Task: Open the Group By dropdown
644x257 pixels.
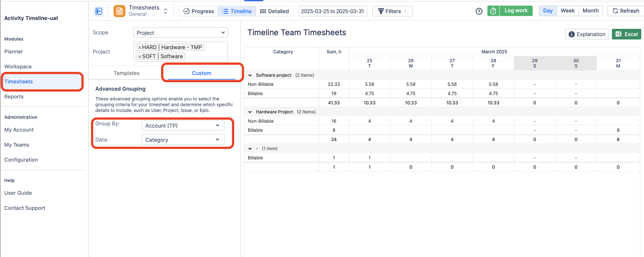Action: click(183, 126)
